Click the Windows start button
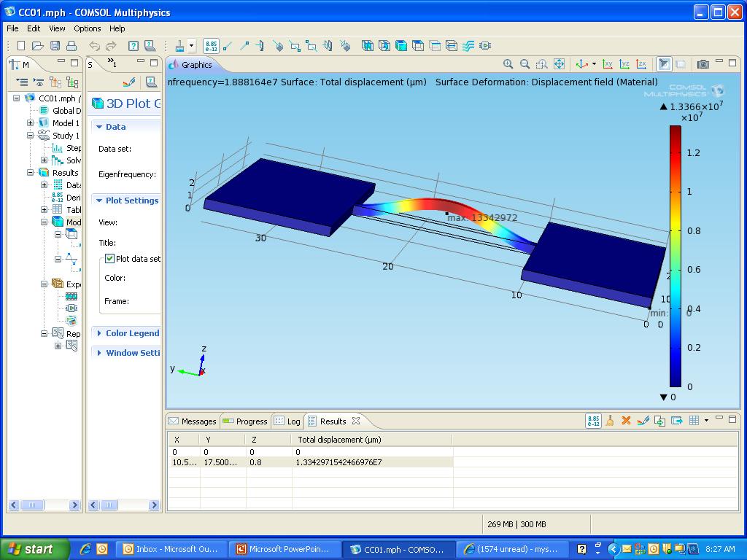Screen dimensions: 747x560 [34, 549]
